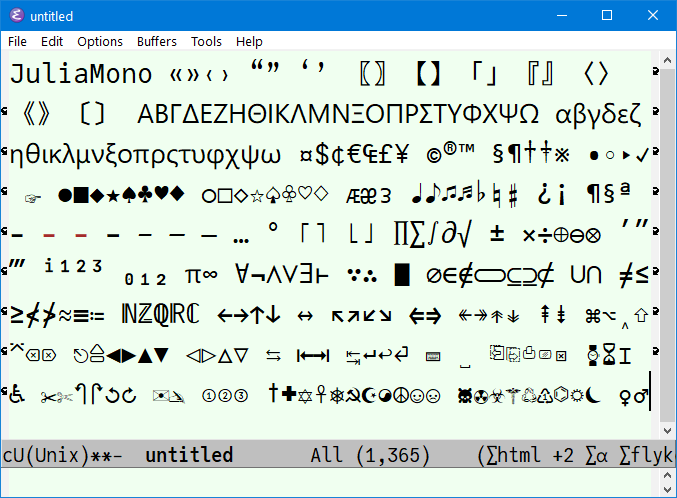Click the "(Unix)" end-of-line indicator in mode line
Screen dimensions: 677x498
[x=57, y=455]
